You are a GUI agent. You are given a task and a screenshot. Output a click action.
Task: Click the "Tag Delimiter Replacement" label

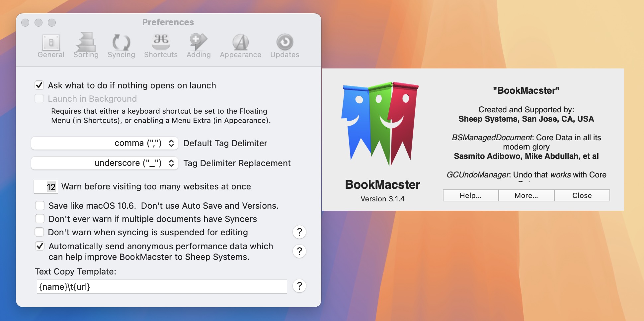click(x=237, y=163)
